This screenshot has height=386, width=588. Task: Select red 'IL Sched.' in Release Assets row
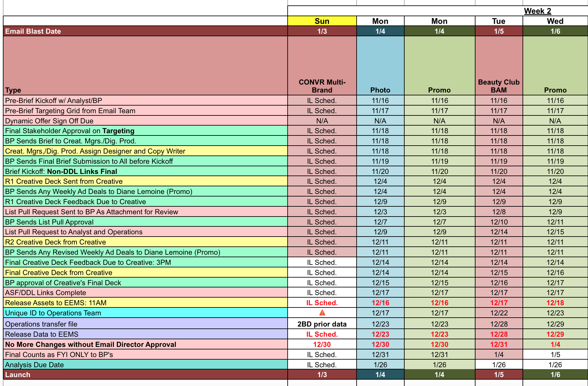[x=322, y=303]
